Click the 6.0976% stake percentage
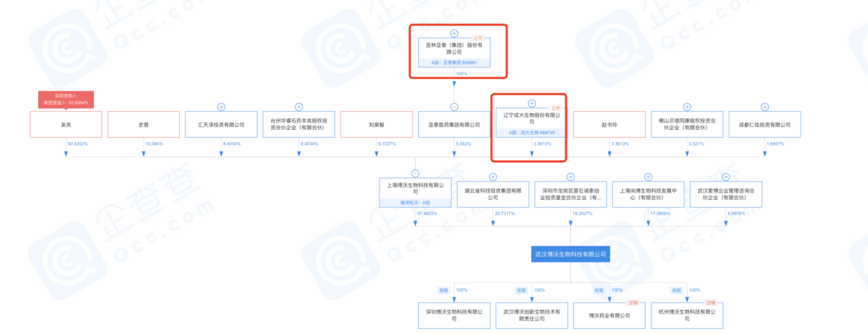 (x=736, y=214)
